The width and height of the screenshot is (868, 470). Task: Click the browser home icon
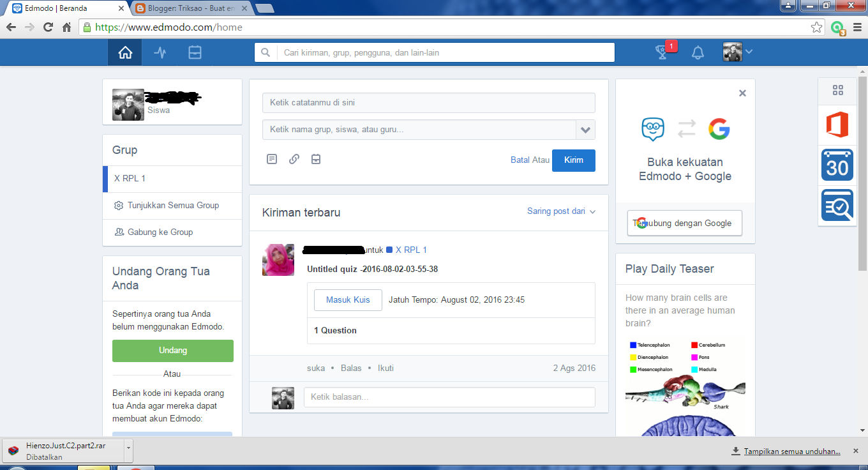tap(66, 27)
